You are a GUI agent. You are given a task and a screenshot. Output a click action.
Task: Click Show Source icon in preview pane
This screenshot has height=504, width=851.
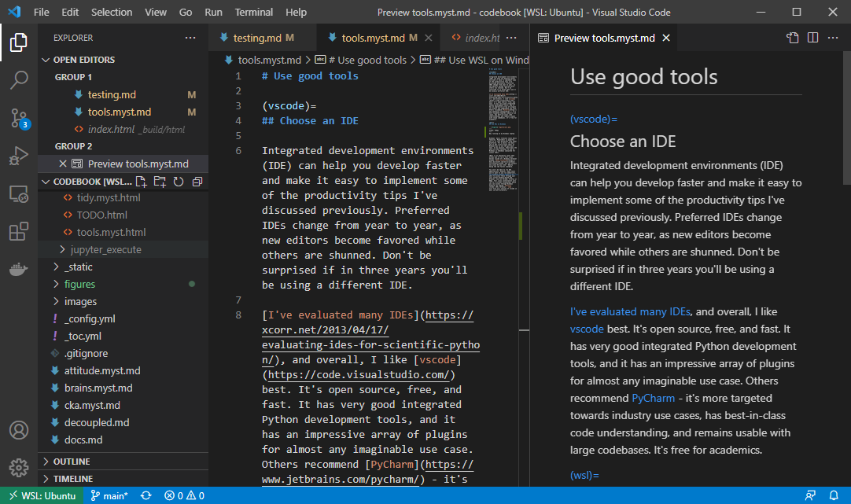(792, 38)
